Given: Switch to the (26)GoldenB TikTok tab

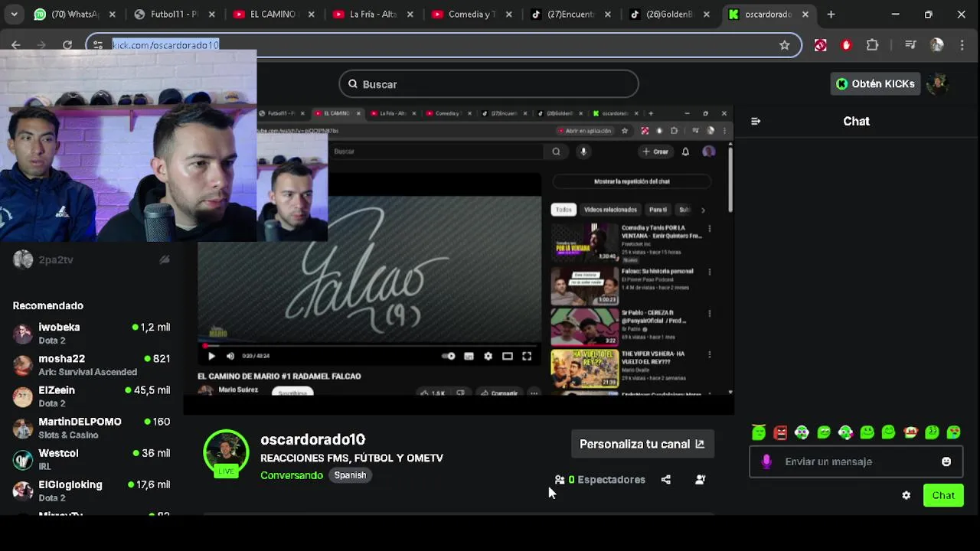Looking at the screenshot, I should 670,15.
